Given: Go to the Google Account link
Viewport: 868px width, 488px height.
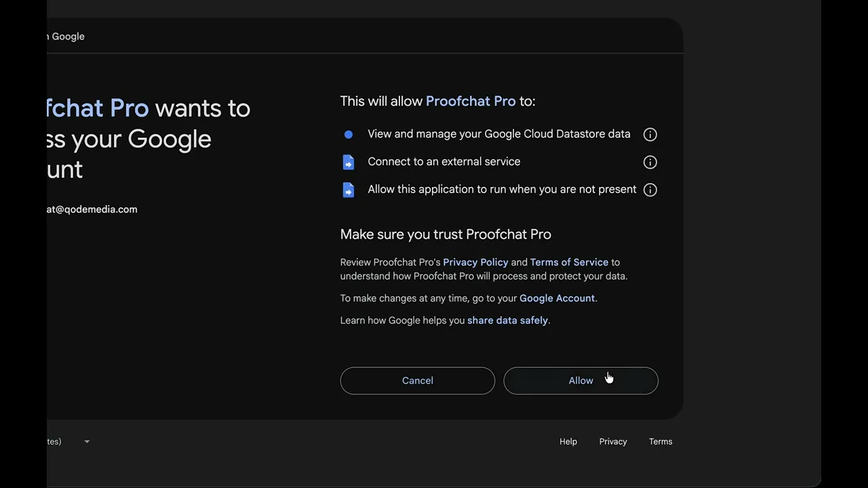Looking at the screenshot, I should tap(557, 298).
